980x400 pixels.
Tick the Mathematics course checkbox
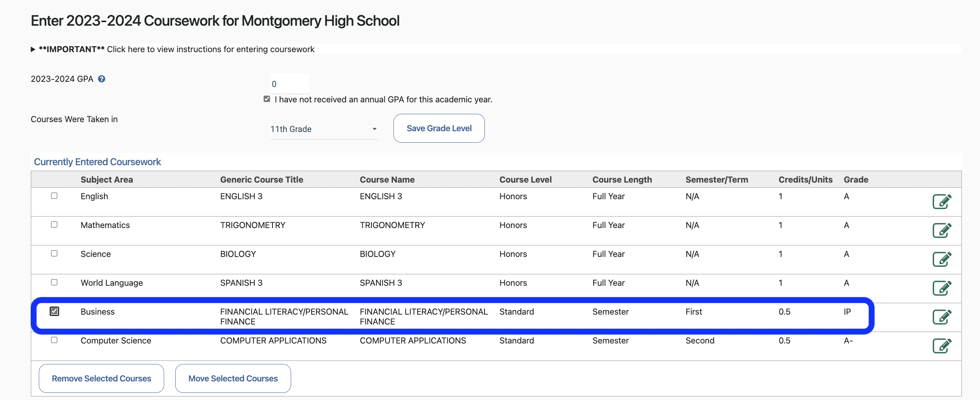click(54, 225)
